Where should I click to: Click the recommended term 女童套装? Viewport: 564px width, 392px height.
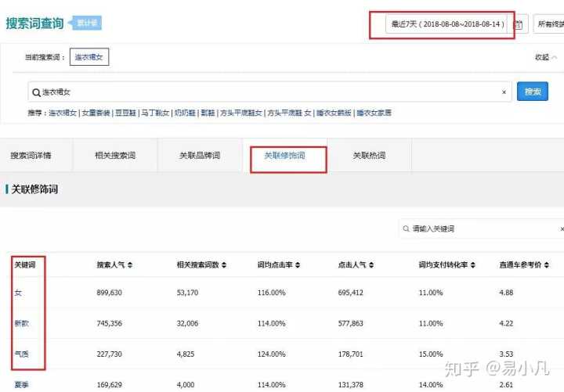[96, 113]
